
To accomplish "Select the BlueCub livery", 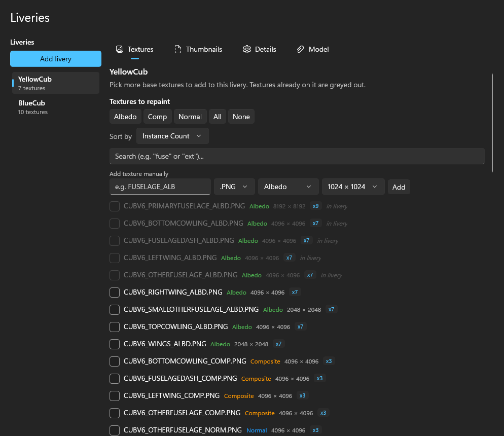I will tap(56, 107).
